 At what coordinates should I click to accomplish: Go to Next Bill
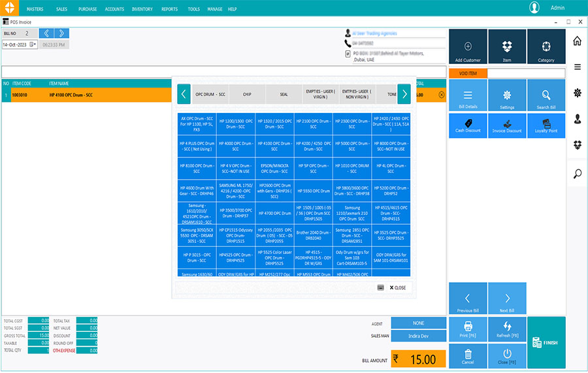tap(507, 299)
